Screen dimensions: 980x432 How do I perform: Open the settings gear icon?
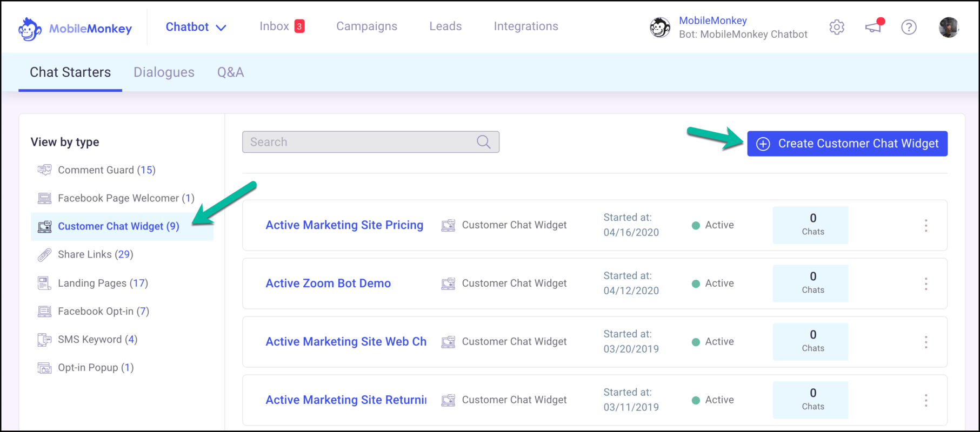(837, 27)
